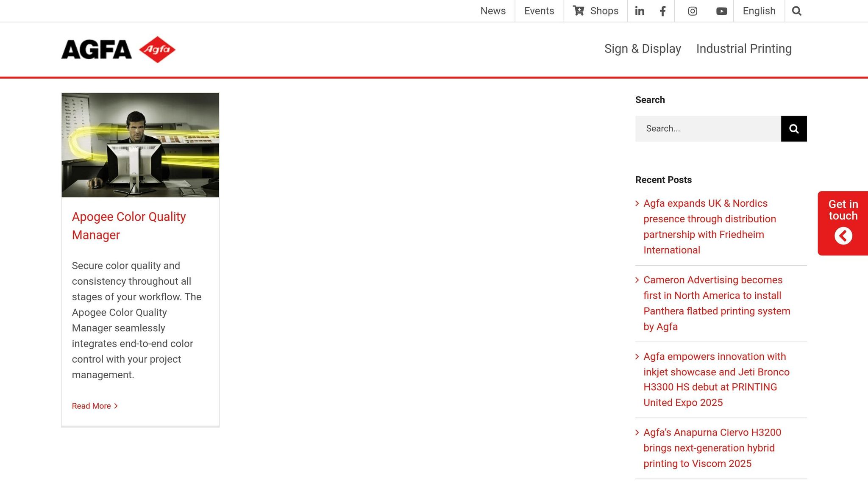Open the News top menu item
This screenshot has width=868, height=488.
coord(493,11)
